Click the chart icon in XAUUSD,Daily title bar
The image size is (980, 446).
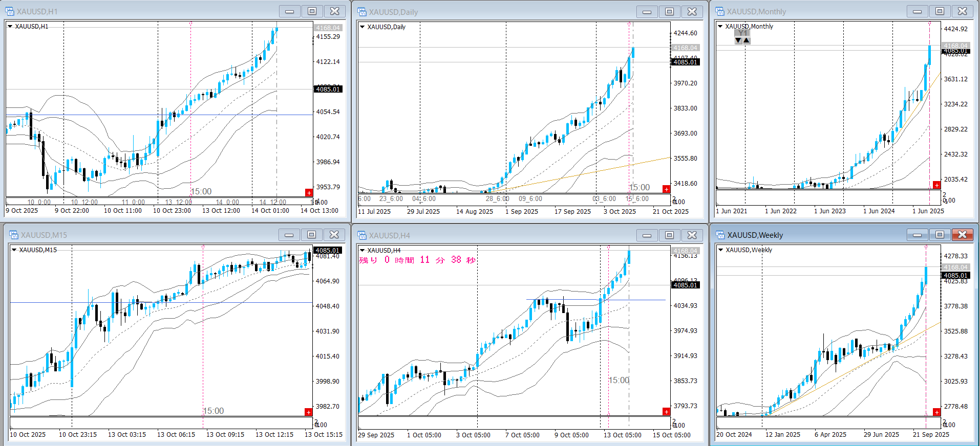[362, 12]
